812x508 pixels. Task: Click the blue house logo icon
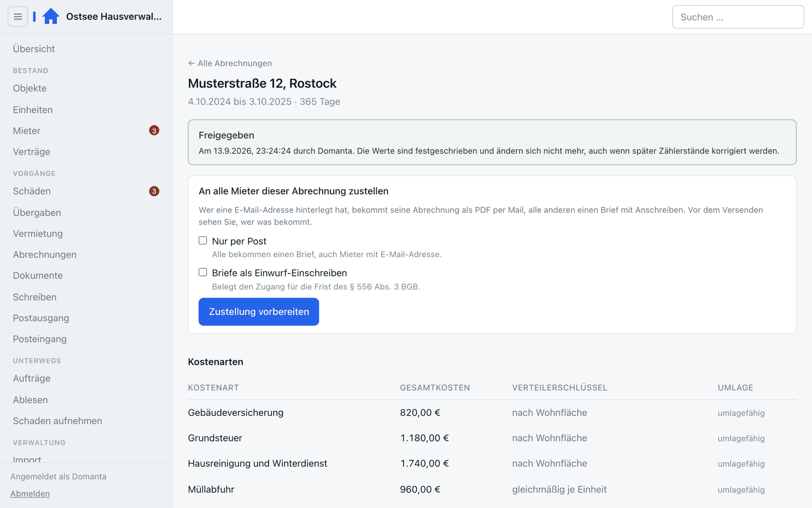pos(51,17)
